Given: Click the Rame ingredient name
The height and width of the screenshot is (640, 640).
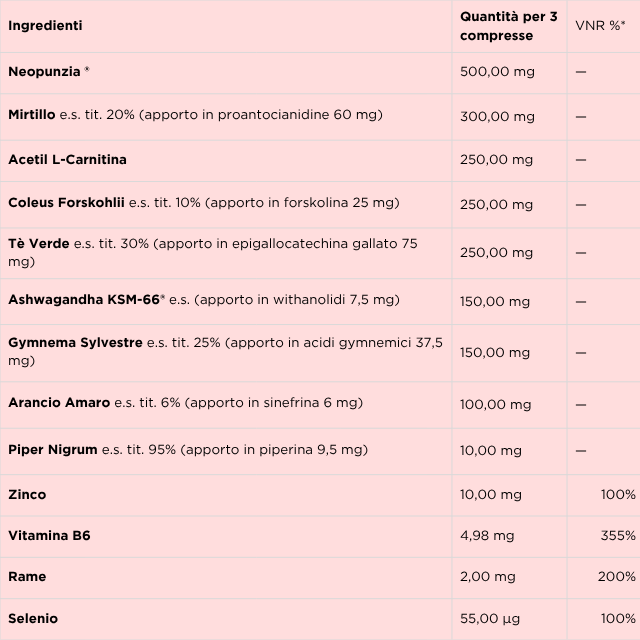Looking at the screenshot, I should point(27,577).
